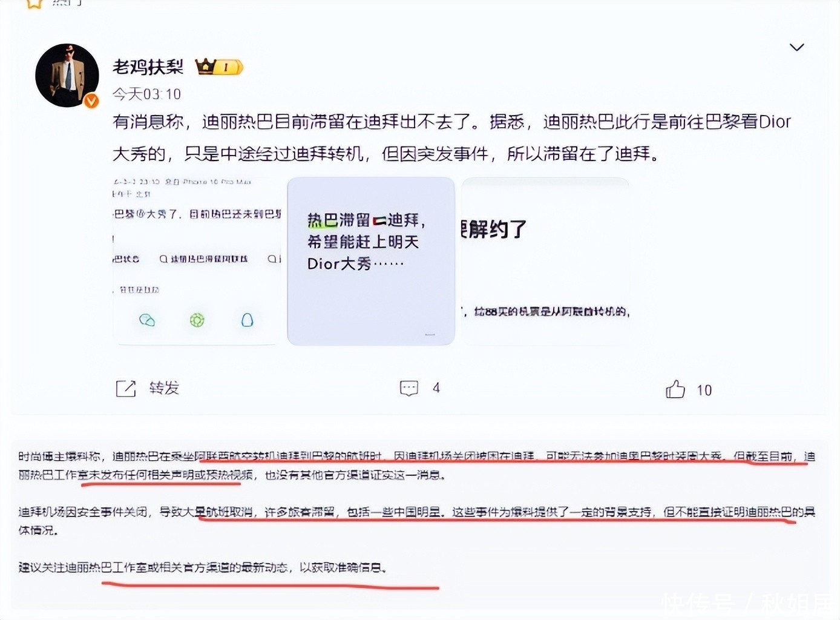This screenshot has height=620, width=840.
Task: Click the post timestamp 今天03:10
Action: [x=146, y=94]
